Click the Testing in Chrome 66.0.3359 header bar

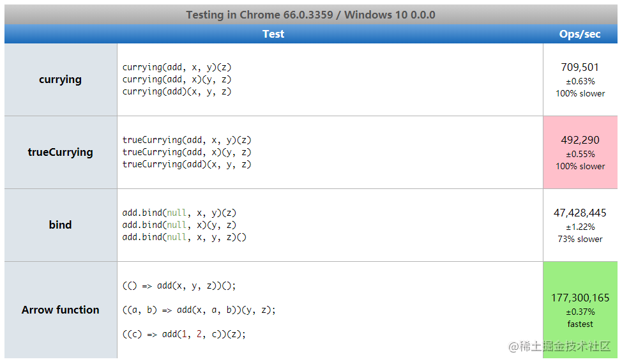pos(311,15)
